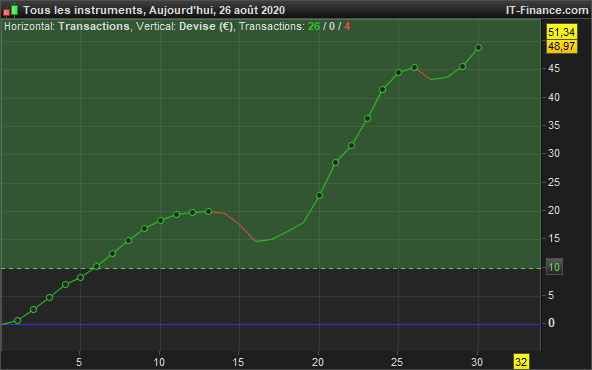Click the 0 label on vertical axis

click(x=551, y=323)
